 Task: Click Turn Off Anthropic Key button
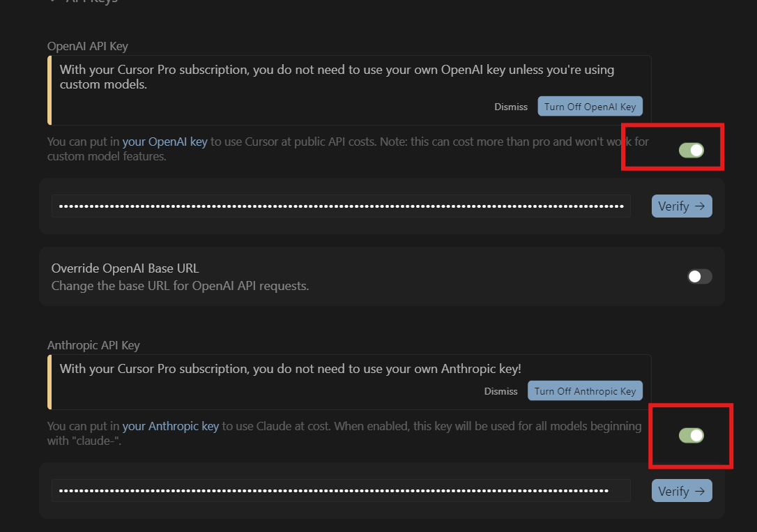(x=585, y=391)
